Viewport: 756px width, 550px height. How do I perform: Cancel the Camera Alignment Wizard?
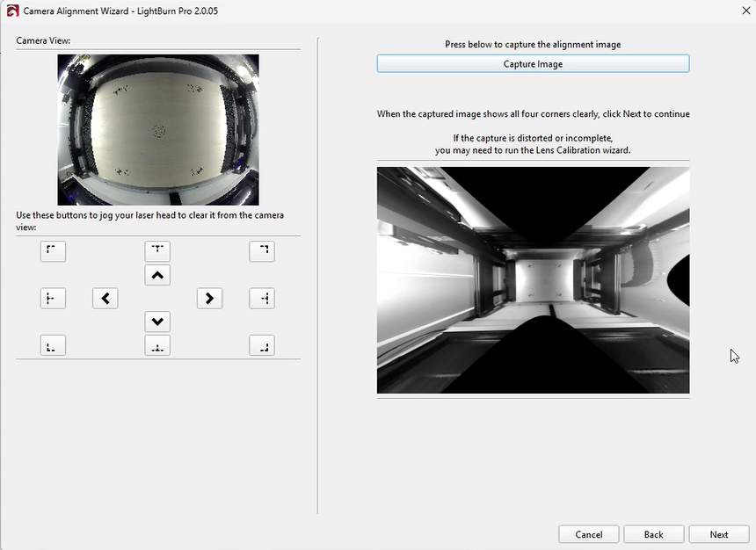click(x=589, y=534)
